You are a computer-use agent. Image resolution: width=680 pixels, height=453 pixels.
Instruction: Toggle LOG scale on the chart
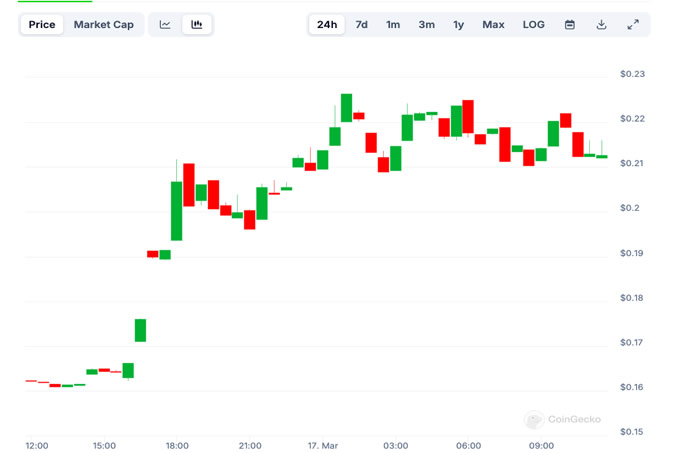(x=534, y=25)
